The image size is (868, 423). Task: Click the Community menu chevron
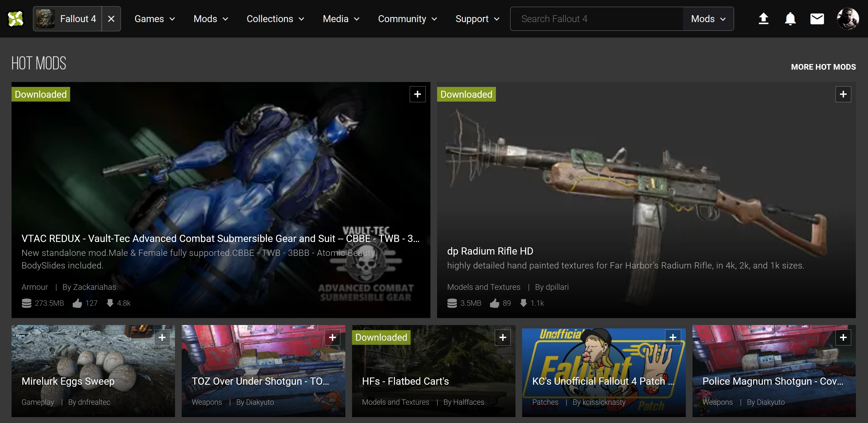click(x=434, y=19)
